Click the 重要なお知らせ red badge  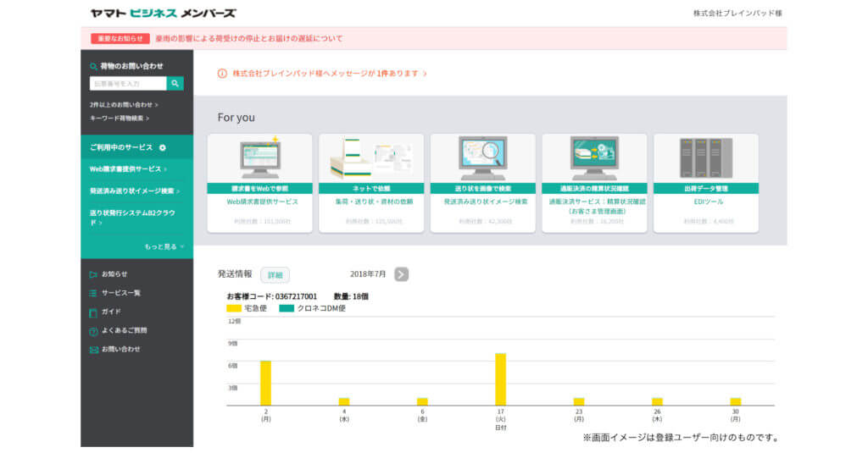(120, 38)
